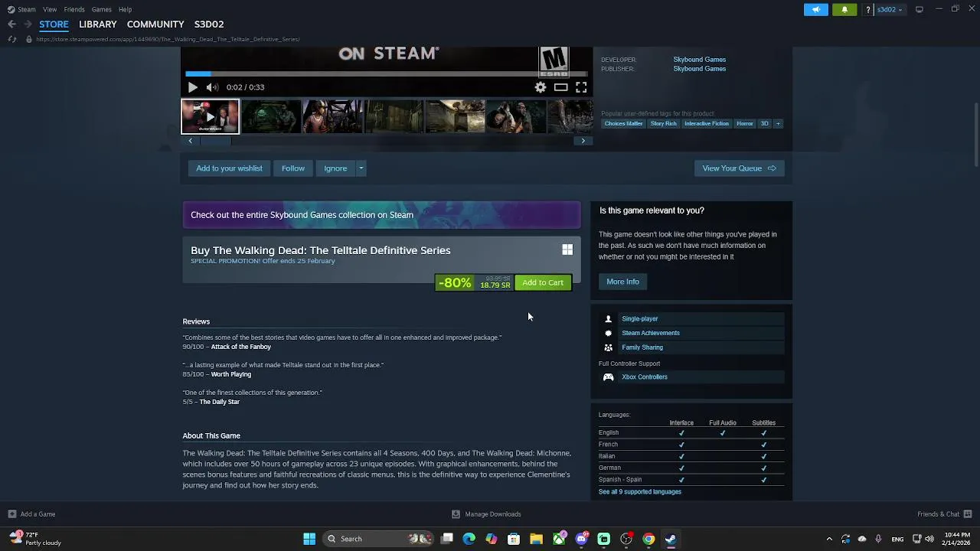Navigate forward with the arrow
Viewport: 980px width, 551px height.
point(28,24)
